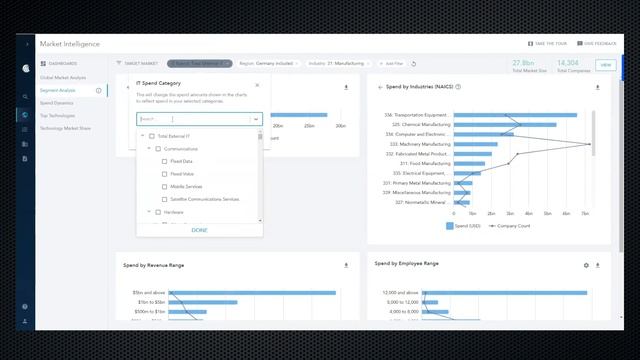Screen dimensions: 640x360
Task: Open the Industry: Manufacturing filter chip
Action: (x=338, y=64)
